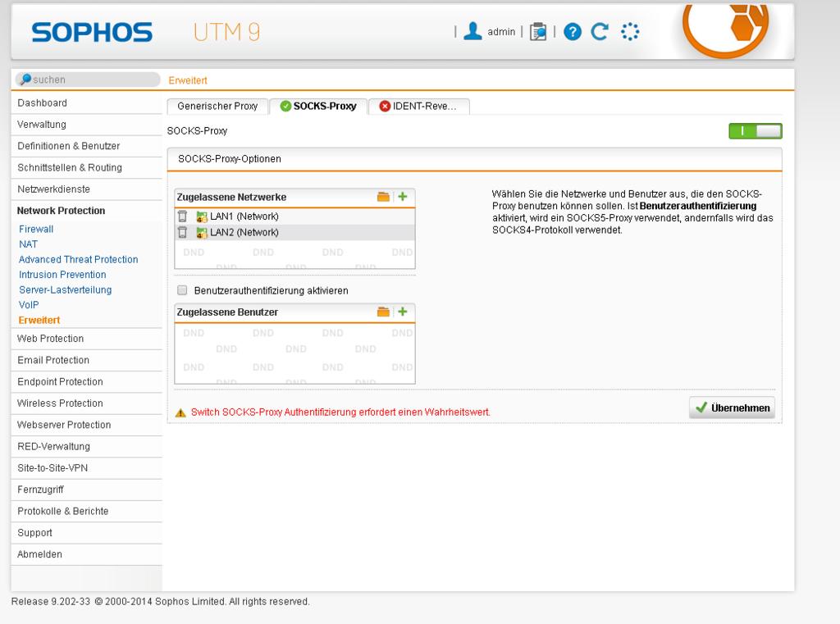
Task: Click the search magnifier icon
Action: point(25,80)
